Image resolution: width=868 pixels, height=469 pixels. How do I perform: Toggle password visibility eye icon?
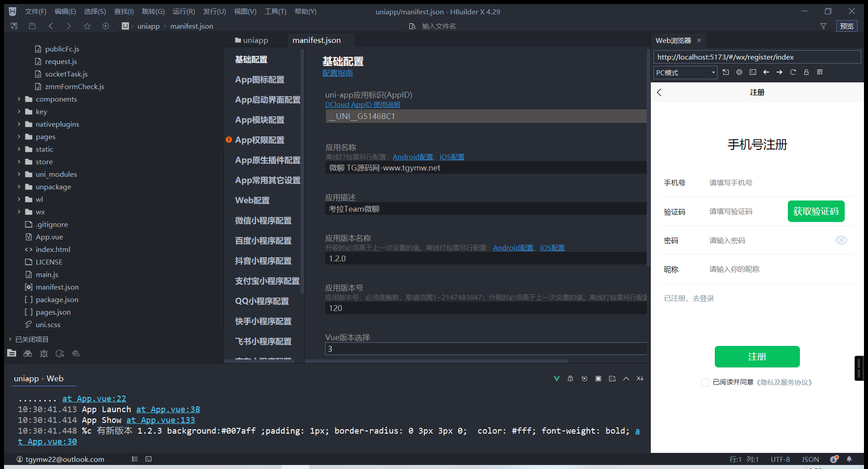pyautogui.click(x=841, y=240)
